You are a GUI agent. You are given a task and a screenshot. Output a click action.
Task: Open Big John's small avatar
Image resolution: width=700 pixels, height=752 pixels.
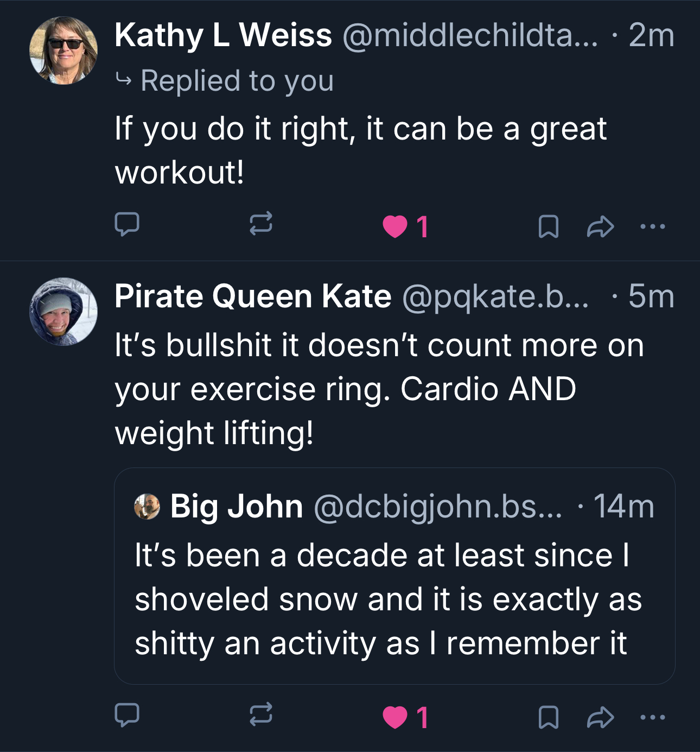pos(147,507)
